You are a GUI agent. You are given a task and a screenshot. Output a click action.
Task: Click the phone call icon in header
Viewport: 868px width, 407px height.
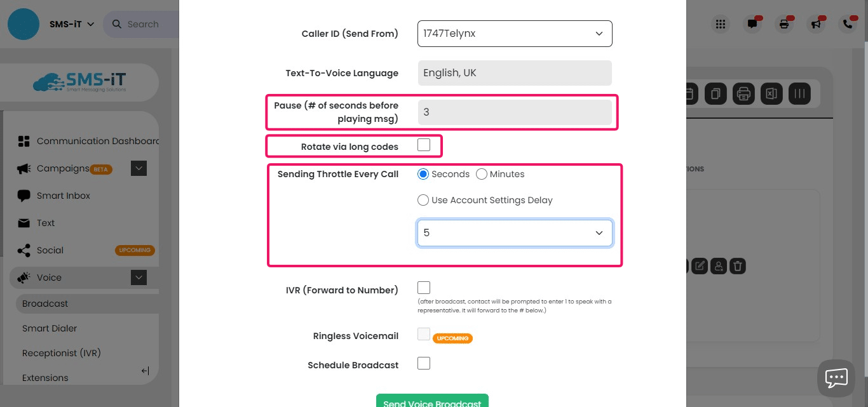point(848,24)
